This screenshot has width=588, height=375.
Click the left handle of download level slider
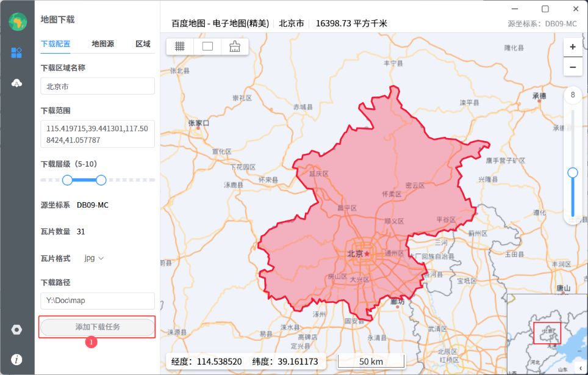67,180
